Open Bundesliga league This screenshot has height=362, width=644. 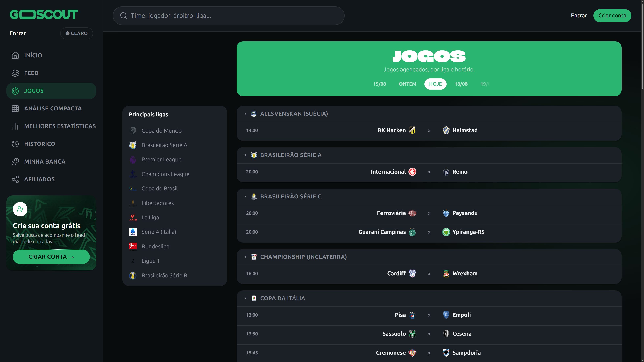pyautogui.click(x=174, y=247)
